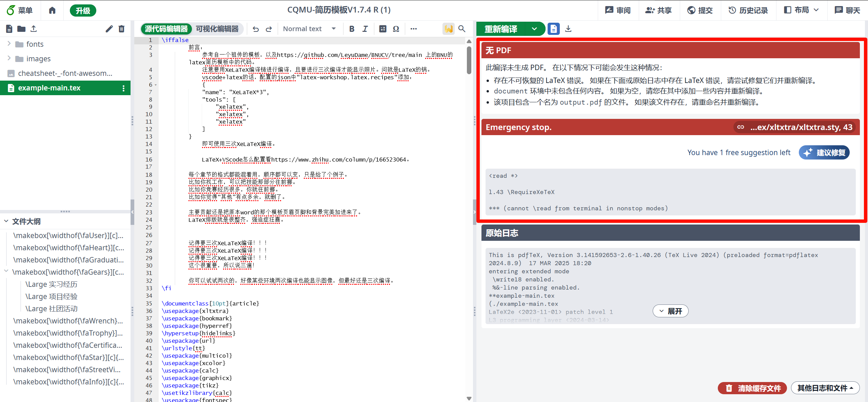Click the editor vertical scrollbar
The image size is (868, 402).
469,60
